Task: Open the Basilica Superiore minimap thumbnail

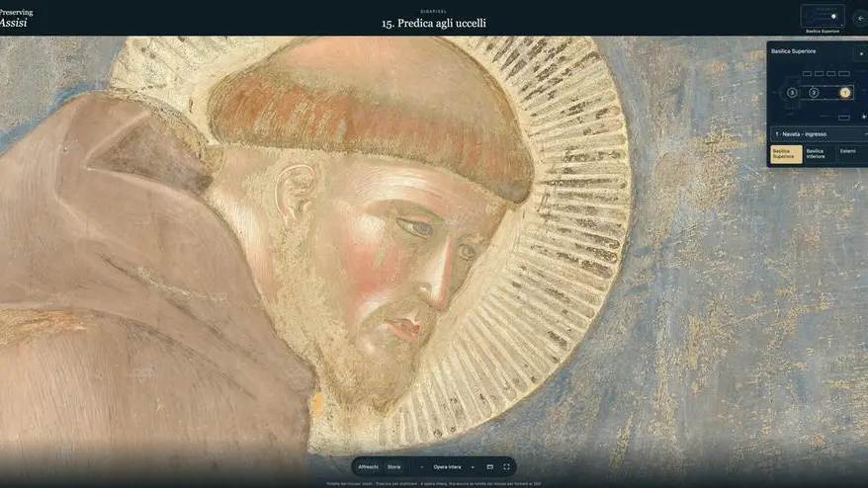Action: 823,16
